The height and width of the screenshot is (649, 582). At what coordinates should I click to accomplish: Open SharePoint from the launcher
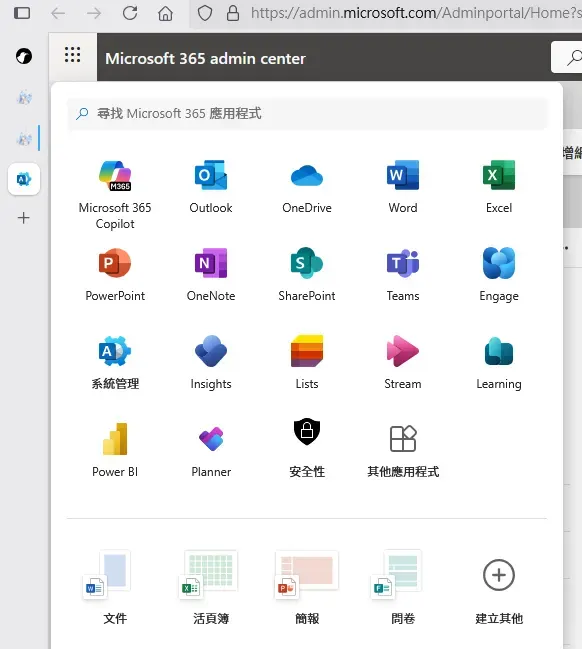(x=307, y=275)
